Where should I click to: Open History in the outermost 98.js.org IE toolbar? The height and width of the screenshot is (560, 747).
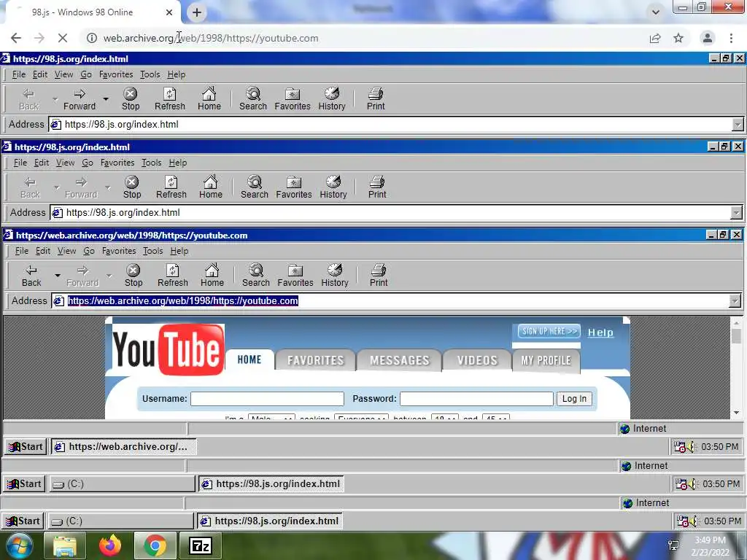[x=332, y=99]
